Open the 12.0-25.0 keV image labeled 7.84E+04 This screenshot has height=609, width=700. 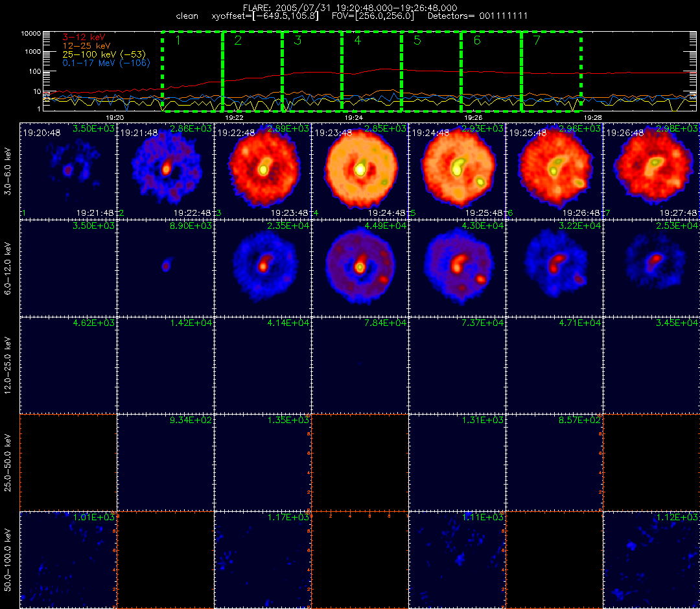point(360,366)
